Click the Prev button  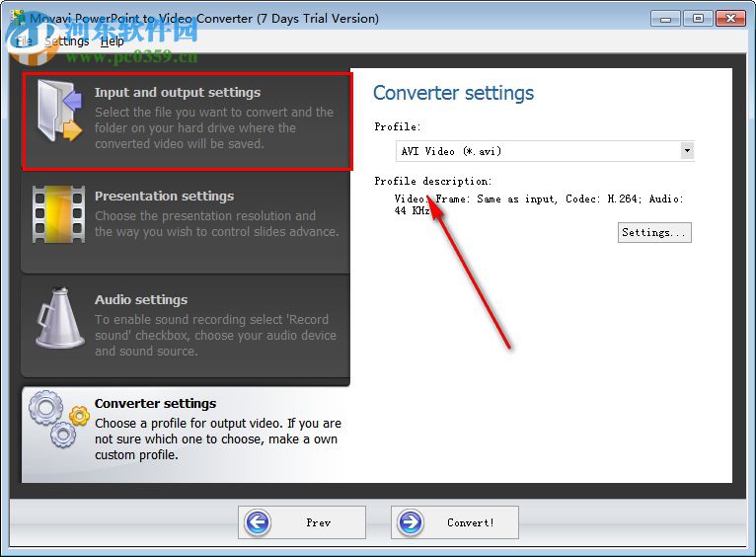[302, 522]
